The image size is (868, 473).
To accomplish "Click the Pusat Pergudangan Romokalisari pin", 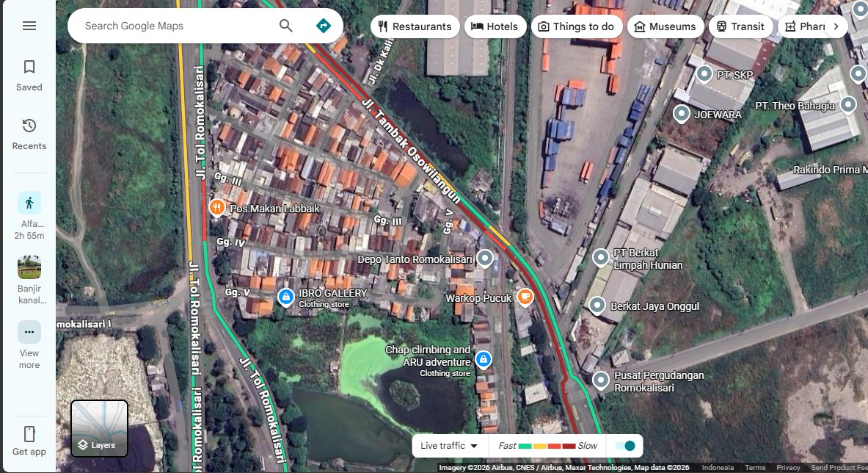I will [x=601, y=380].
